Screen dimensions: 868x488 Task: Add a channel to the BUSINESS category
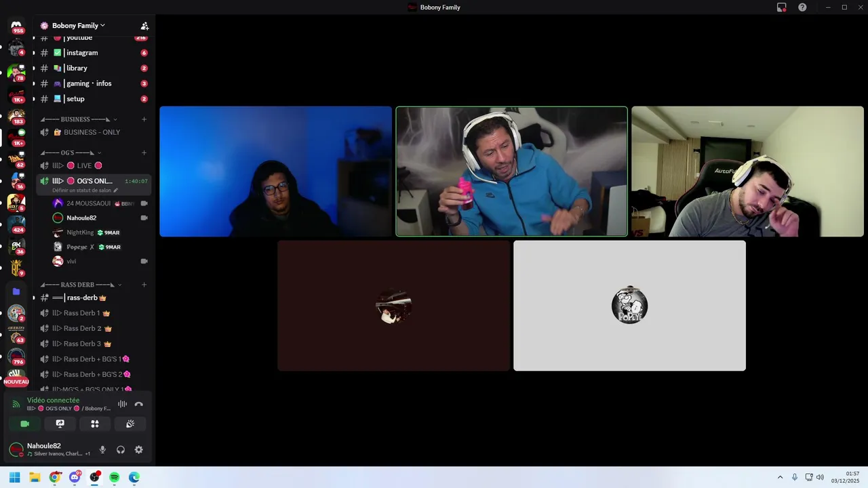(x=144, y=119)
